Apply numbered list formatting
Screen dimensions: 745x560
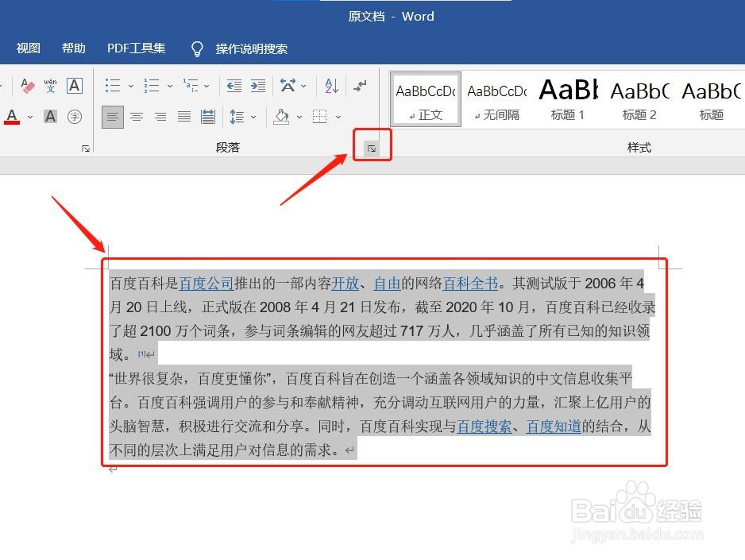click(x=152, y=86)
